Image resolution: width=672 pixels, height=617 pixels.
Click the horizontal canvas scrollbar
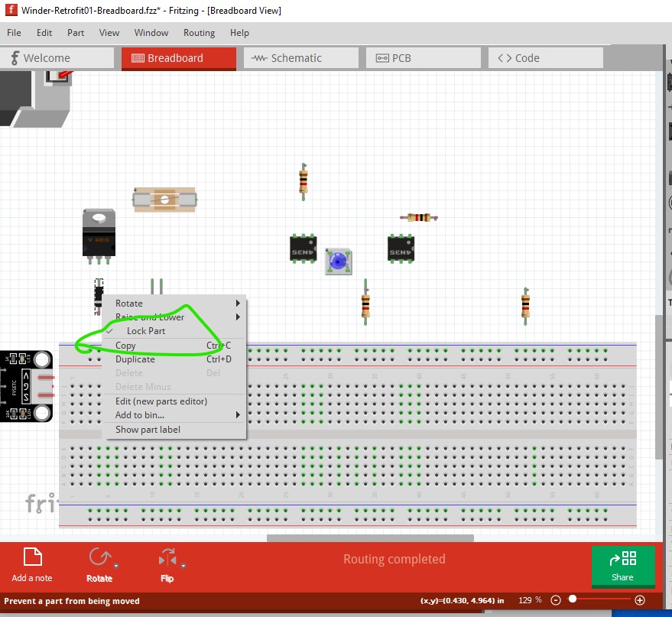click(x=370, y=537)
